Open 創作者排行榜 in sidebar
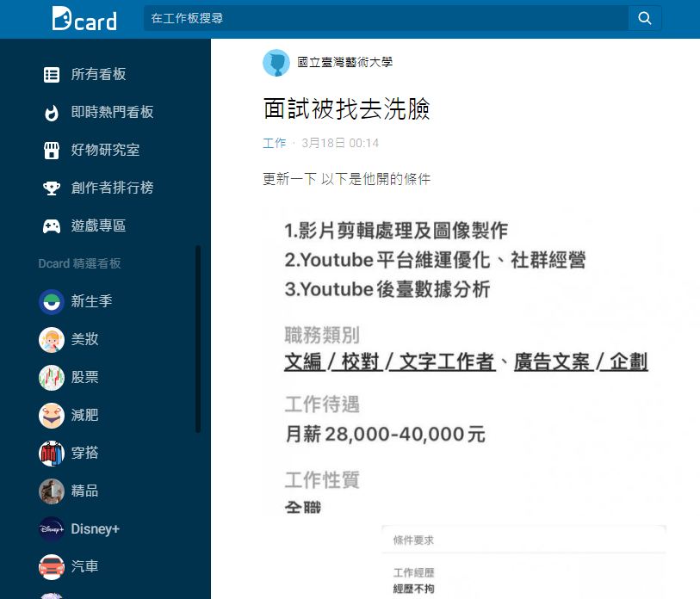 [112, 188]
